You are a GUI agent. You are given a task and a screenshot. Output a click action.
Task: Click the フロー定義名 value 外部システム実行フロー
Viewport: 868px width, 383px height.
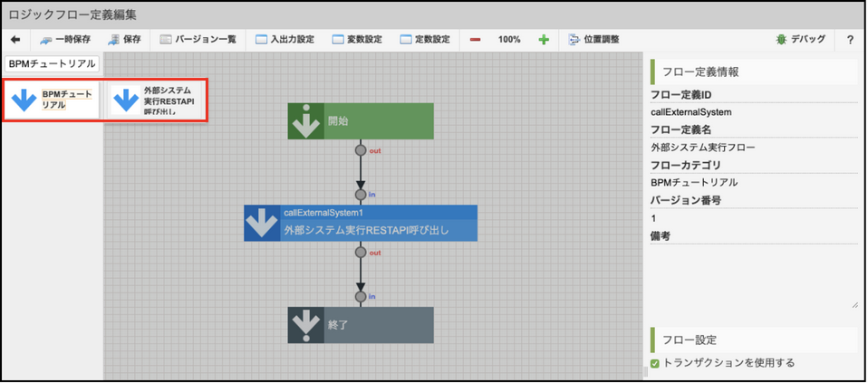click(702, 148)
